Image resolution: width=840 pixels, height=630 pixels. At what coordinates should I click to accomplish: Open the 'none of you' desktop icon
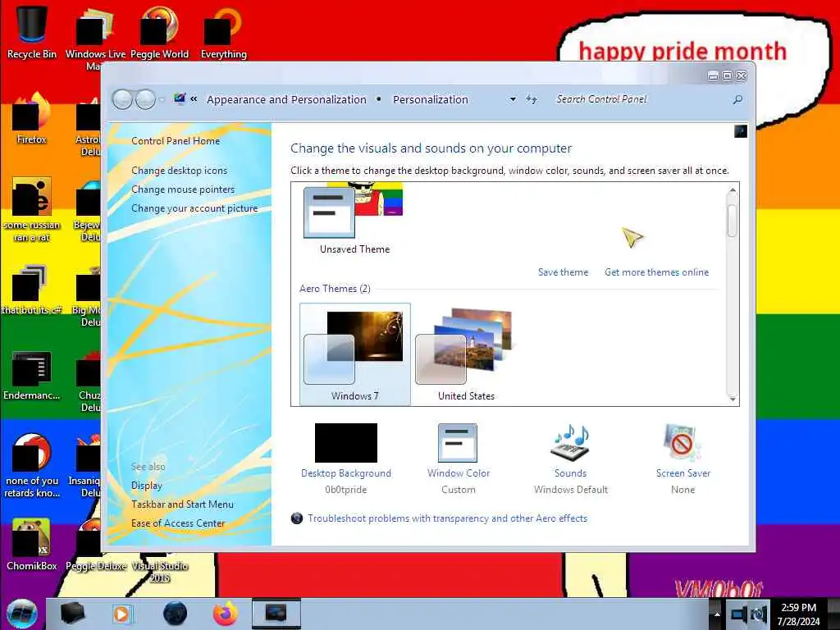pyautogui.click(x=32, y=465)
